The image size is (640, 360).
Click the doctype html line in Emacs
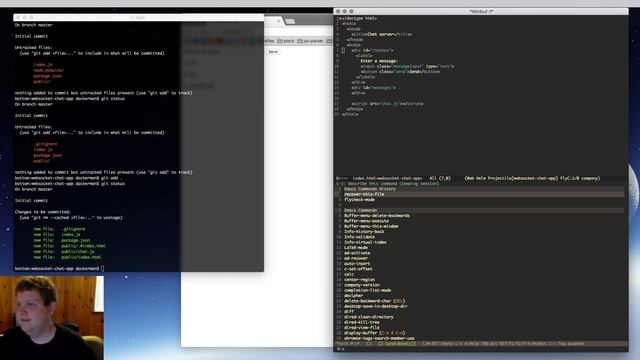click(x=359, y=18)
